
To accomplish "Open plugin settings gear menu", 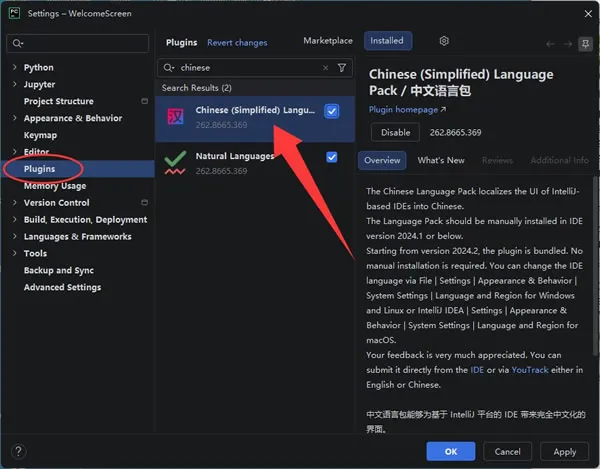I will tap(444, 41).
